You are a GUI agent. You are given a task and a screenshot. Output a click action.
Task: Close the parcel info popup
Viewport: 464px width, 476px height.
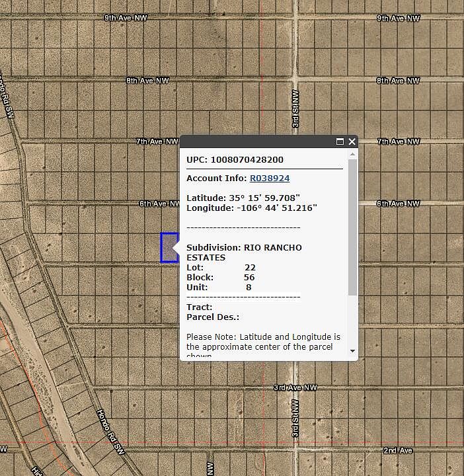coord(352,141)
